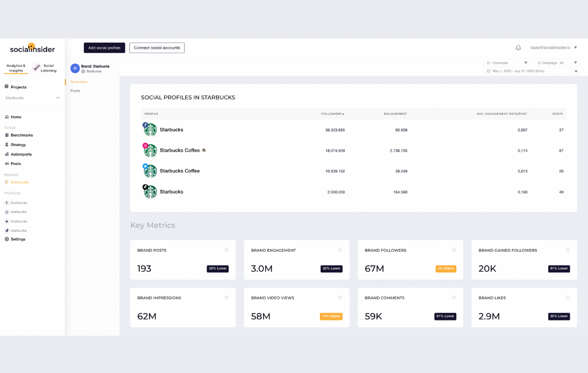Click engagement value 2.736.735

tap(399, 151)
